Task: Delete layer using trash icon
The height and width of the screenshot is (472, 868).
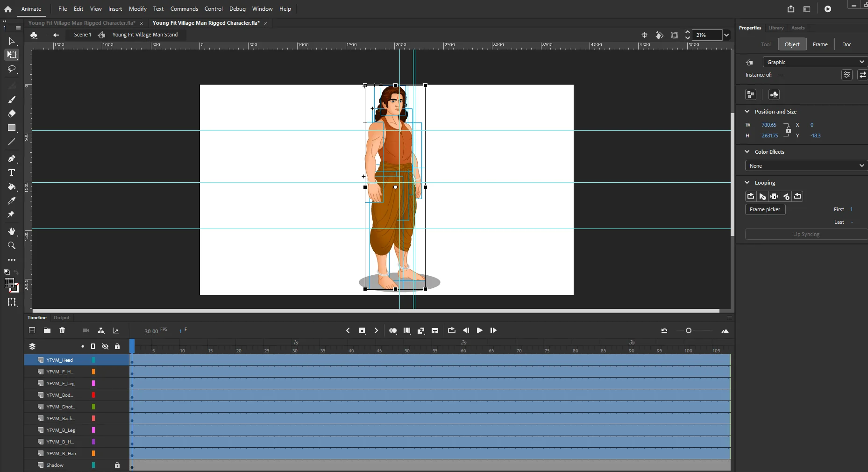Action: [62, 330]
